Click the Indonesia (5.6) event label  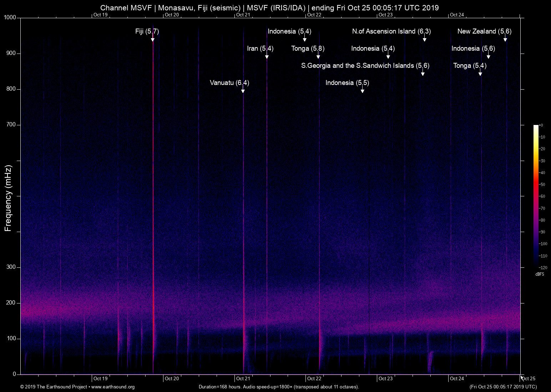click(474, 49)
